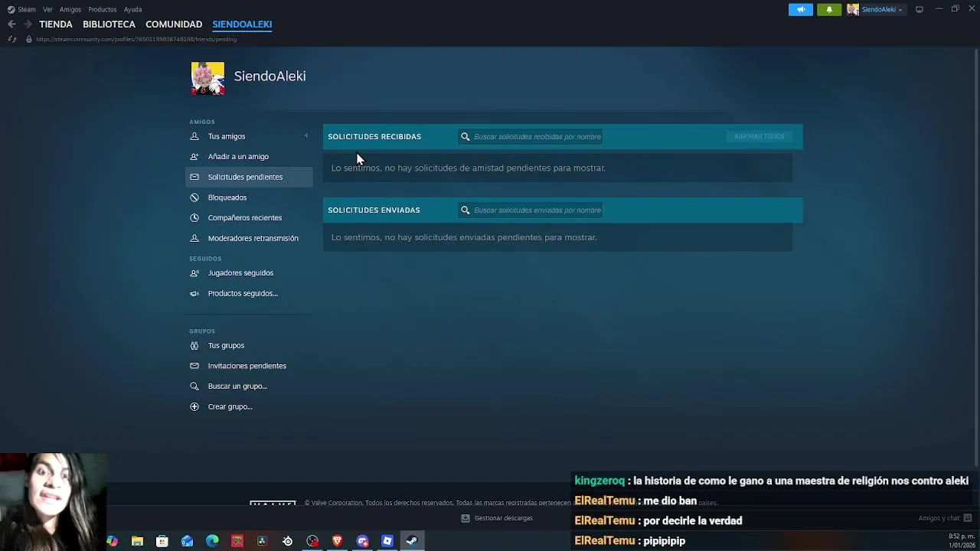Open SteelSeries app from the taskbar

(x=287, y=541)
